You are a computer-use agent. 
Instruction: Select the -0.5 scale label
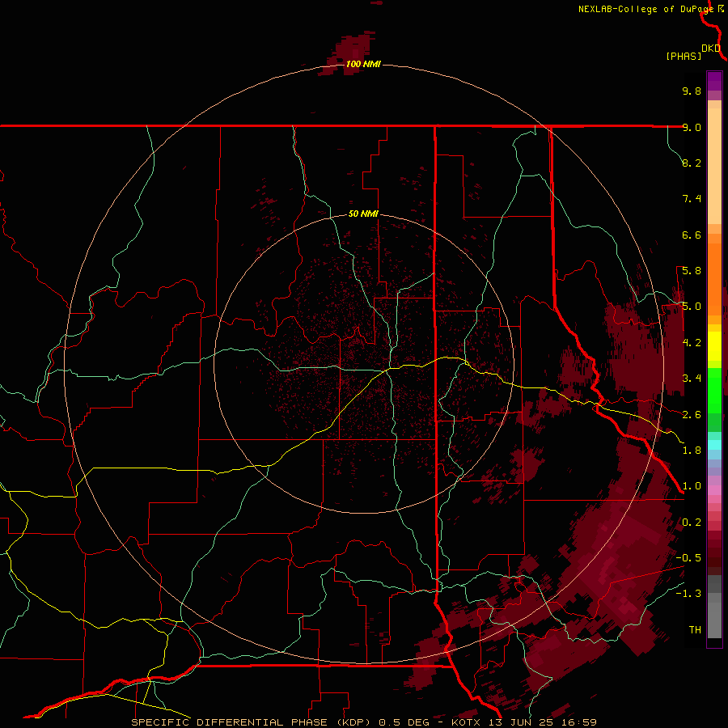[688, 558]
